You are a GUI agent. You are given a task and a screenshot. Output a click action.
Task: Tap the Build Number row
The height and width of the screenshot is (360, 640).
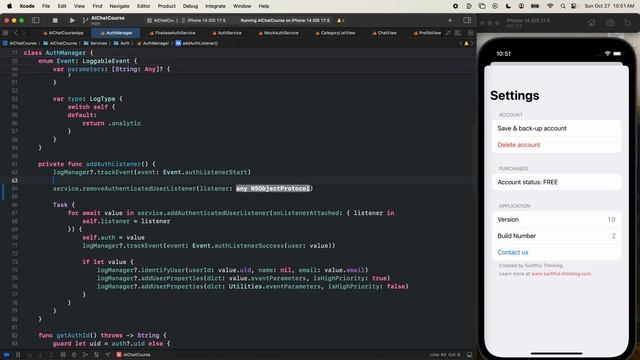(x=556, y=236)
